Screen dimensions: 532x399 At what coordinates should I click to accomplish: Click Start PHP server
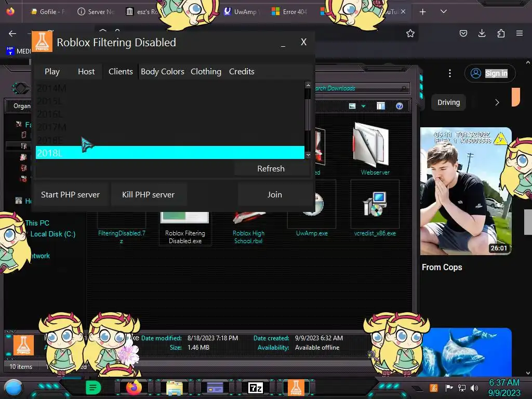pos(70,194)
